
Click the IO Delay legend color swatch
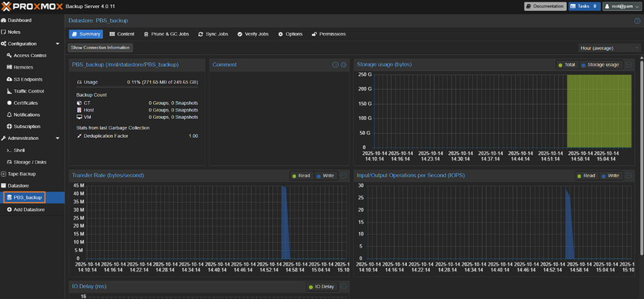pyautogui.click(x=310, y=286)
